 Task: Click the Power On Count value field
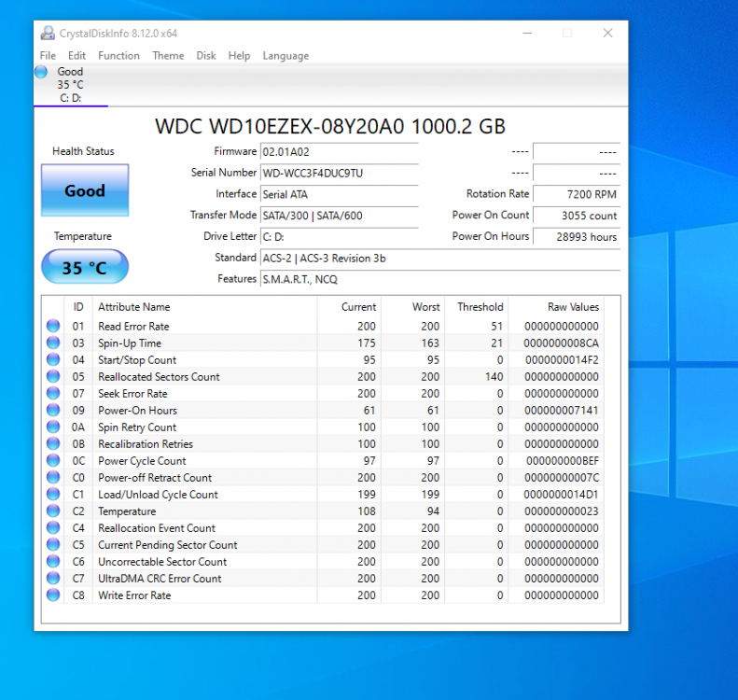click(x=576, y=216)
